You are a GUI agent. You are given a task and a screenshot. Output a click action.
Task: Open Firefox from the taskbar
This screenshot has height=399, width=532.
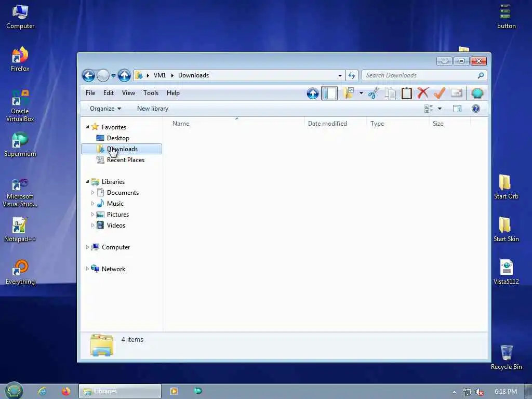[66, 391]
